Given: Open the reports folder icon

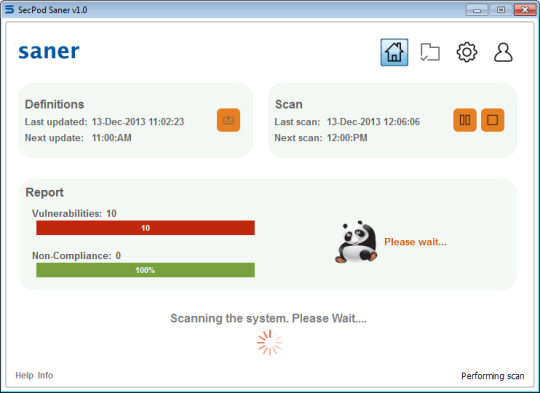Looking at the screenshot, I should coord(430,52).
